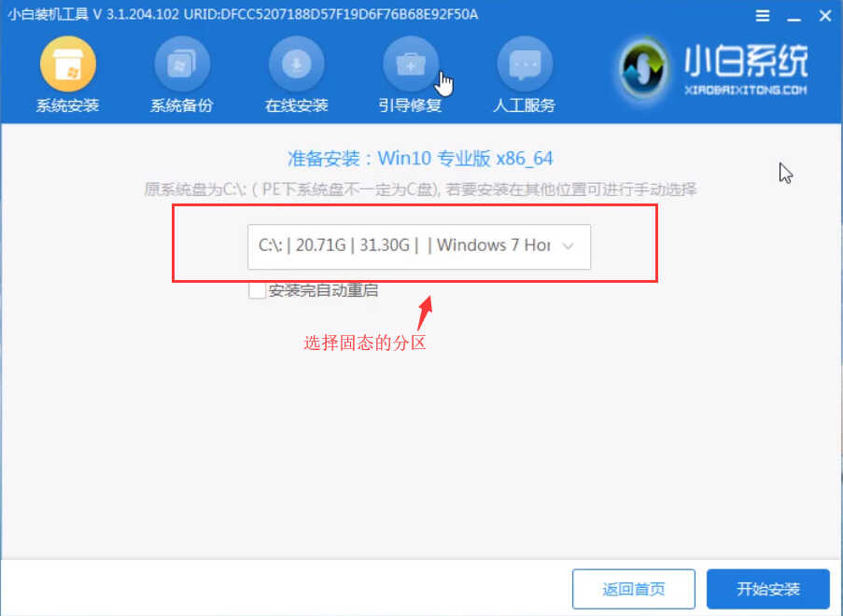This screenshot has width=843, height=616.
Task: Minimize the 小白装机工具 window
Action: (794, 16)
